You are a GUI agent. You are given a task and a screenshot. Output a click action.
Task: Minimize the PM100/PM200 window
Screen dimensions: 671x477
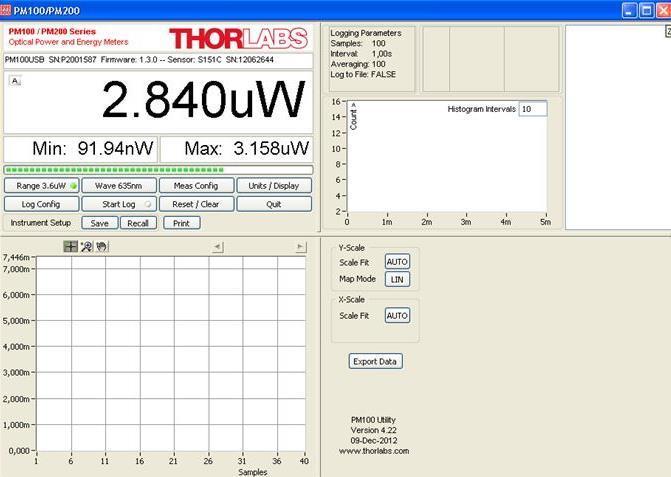pyautogui.click(x=629, y=10)
